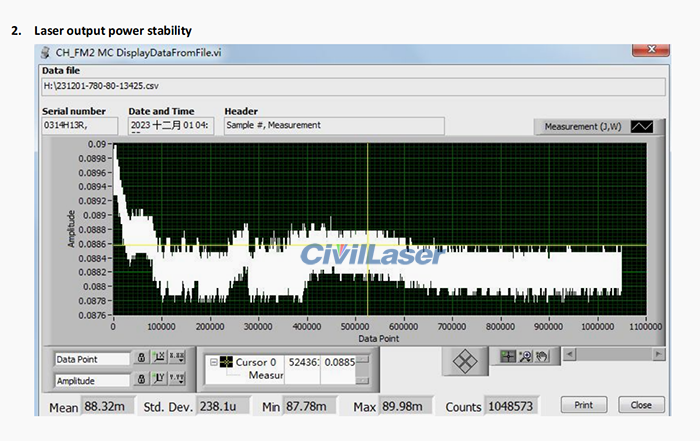Click the Data Point axis name field

92,359
